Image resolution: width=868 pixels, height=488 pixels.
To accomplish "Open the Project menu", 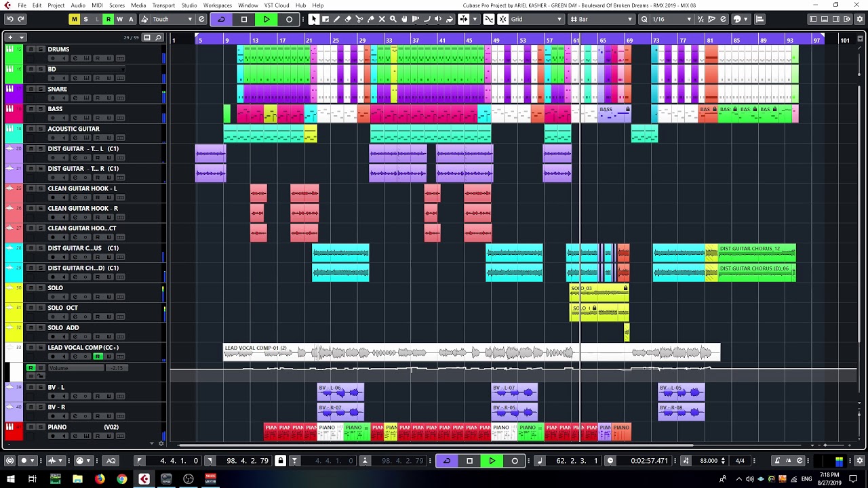I will [x=56, y=5].
